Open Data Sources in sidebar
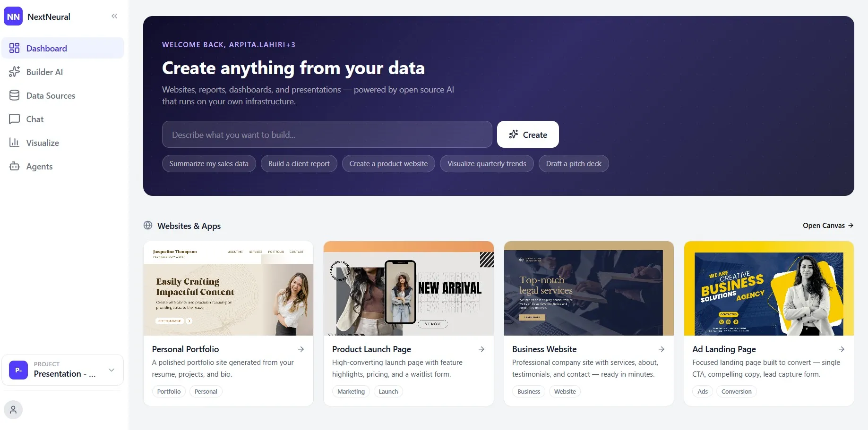Image resolution: width=868 pixels, height=430 pixels. click(x=63, y=95)
